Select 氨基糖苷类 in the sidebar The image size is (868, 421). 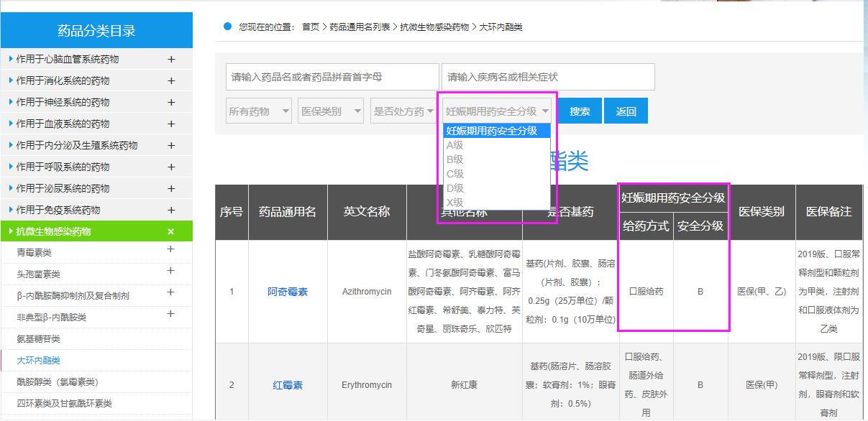point(39,339)
